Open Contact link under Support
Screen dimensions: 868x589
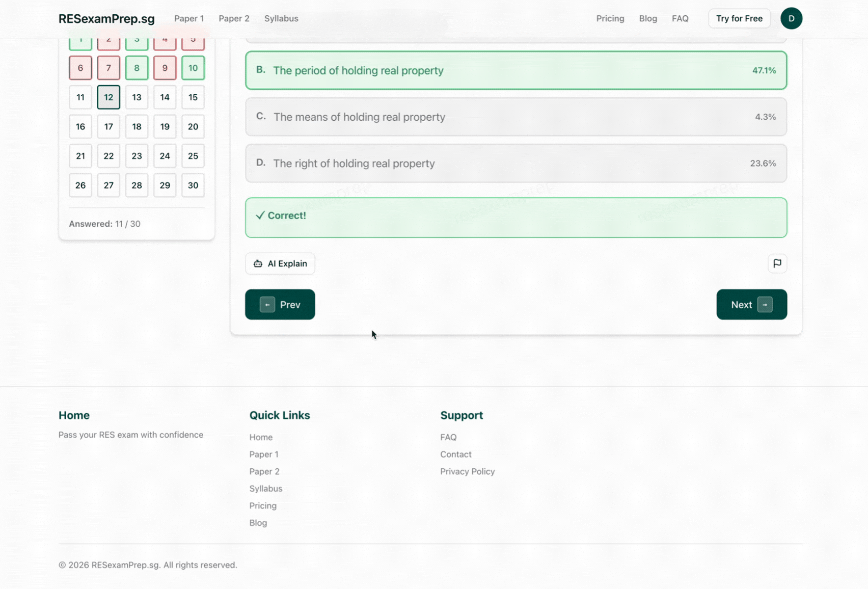coord(455,454)
